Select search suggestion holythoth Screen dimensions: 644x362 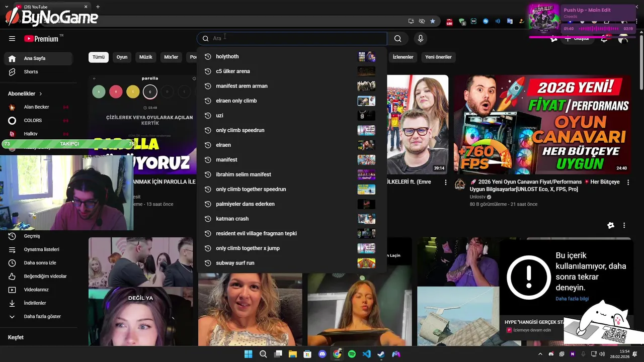(292, 57)
